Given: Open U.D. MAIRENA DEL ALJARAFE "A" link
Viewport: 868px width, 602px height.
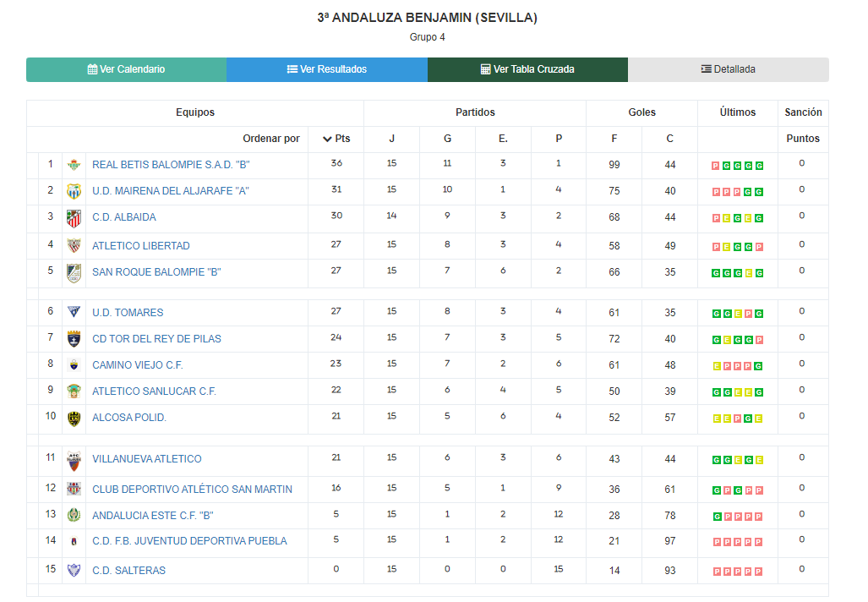Looking at the screenshot, I should pos(171,190).
